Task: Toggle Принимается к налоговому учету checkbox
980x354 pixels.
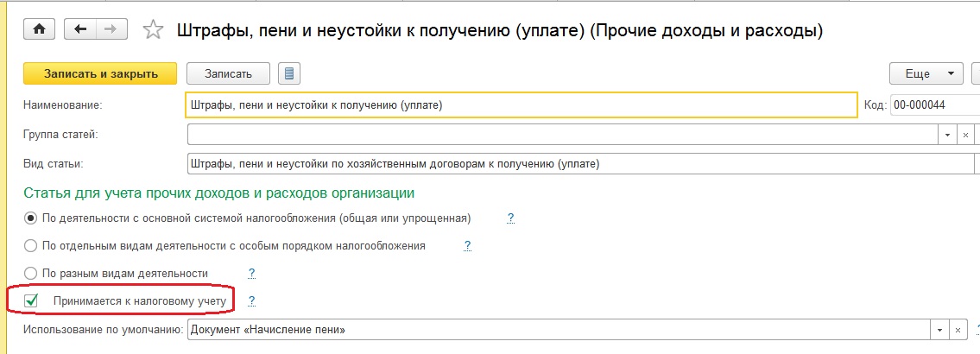Action: 32,300
